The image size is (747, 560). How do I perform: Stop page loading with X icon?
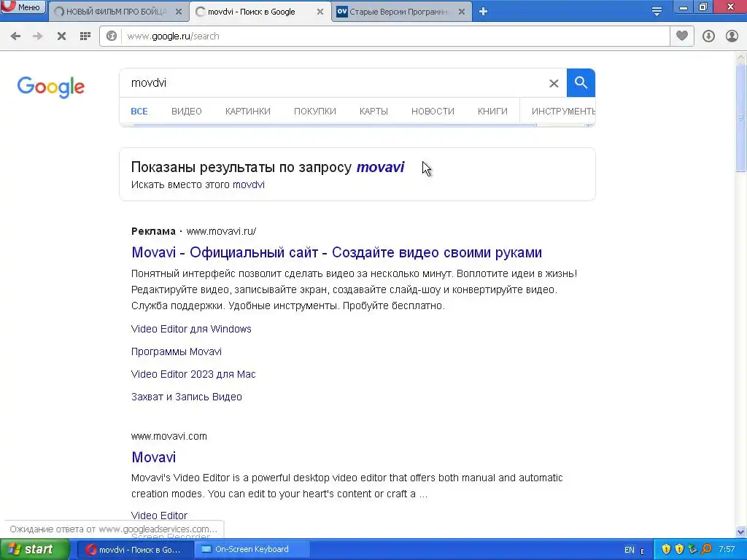(x=61, y=36)
